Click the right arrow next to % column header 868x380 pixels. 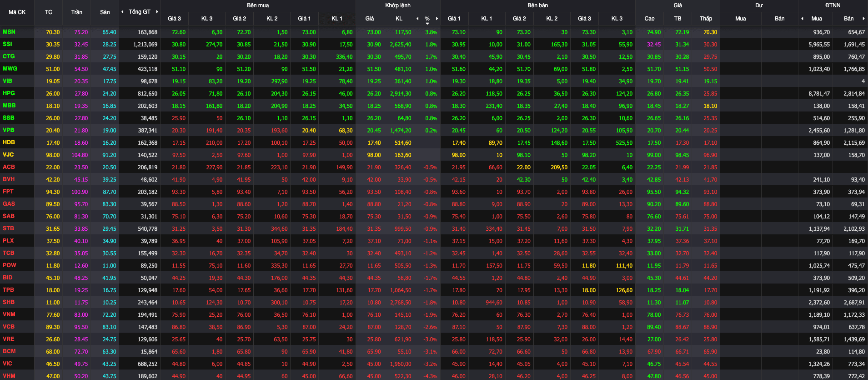(437, 19)
